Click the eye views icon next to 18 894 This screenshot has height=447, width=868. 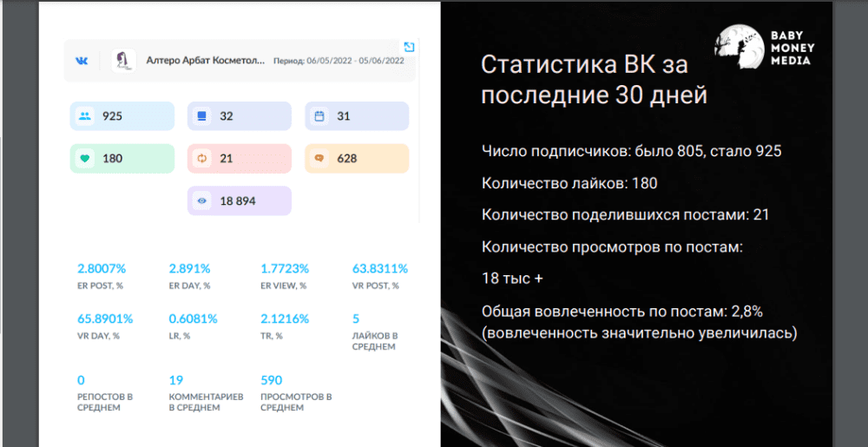click(x=202, y=200)
